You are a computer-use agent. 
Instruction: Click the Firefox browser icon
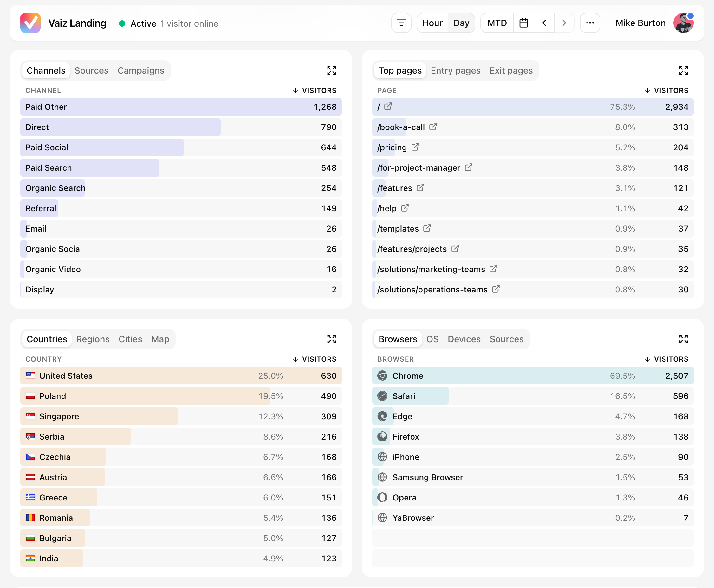(382, 437)
